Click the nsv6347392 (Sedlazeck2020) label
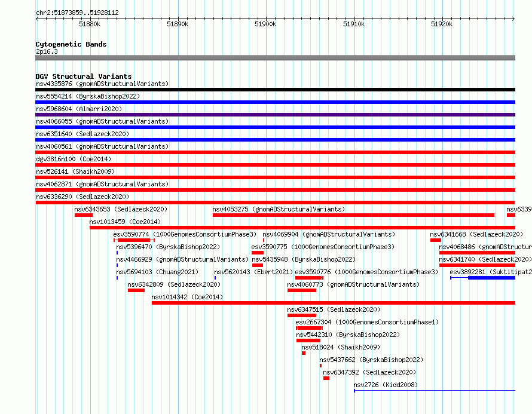 [x=369, y=372]
